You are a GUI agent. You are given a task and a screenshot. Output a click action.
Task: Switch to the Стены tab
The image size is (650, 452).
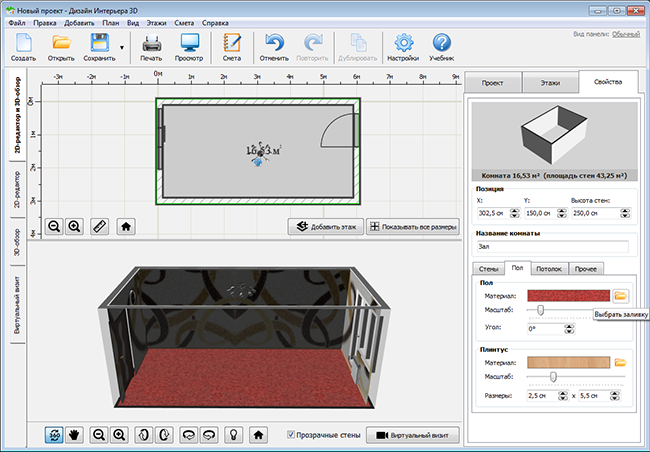pyautogui.click(x=488, y=269)
